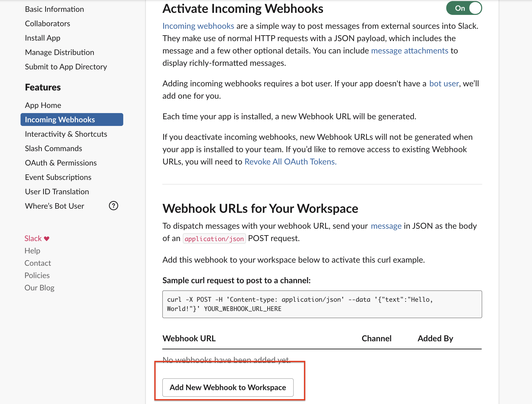Click the bot user link
The width and height of the screenshot is (532, 404).
pos(444,84)
